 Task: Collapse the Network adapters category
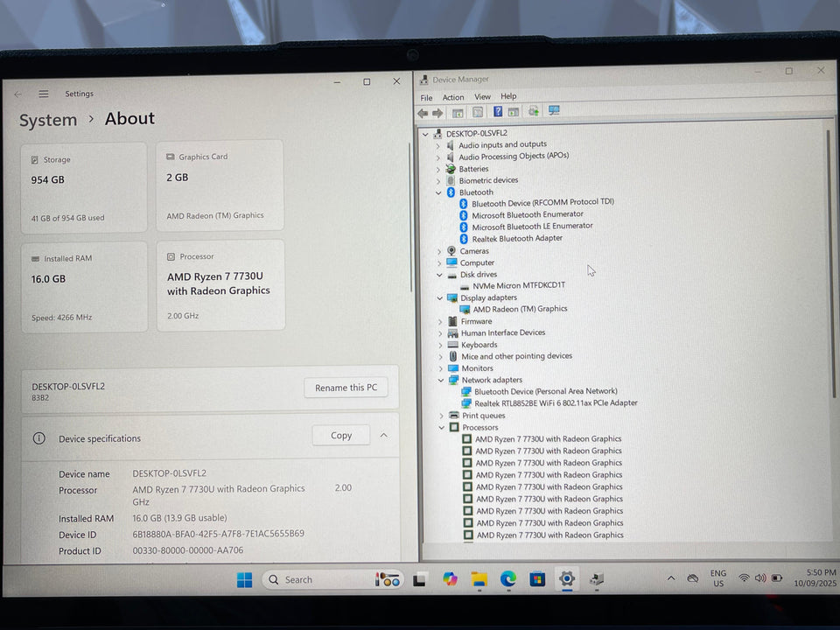click(x=441, y=381)
